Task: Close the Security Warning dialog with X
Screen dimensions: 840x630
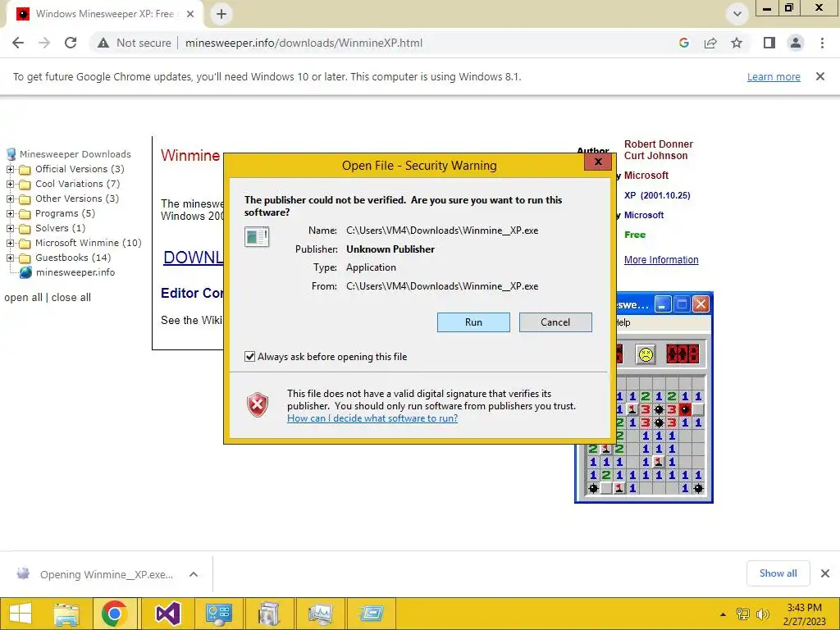Action: [x=598, y=162]
